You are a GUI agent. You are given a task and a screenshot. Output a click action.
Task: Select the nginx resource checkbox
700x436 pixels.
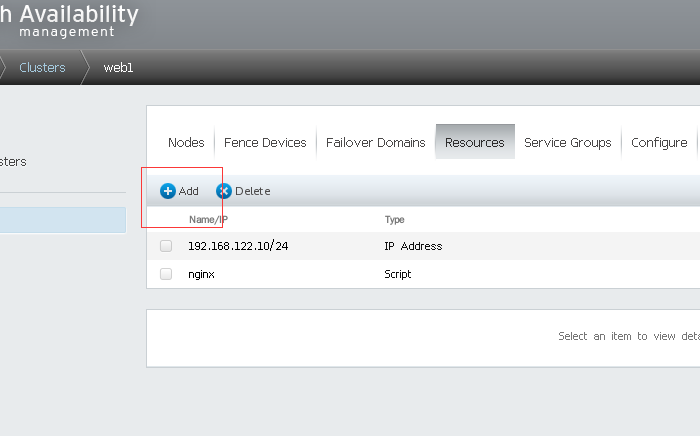166,273
